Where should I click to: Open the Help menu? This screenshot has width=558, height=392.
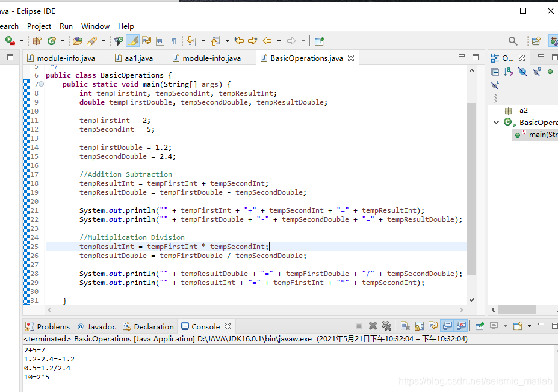[x=126, y=26]
